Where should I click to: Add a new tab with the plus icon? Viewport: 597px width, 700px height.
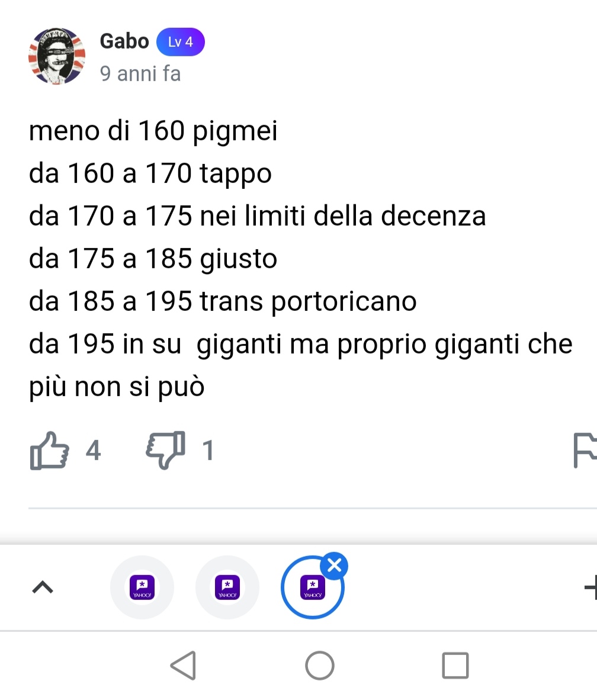(590, 587)
